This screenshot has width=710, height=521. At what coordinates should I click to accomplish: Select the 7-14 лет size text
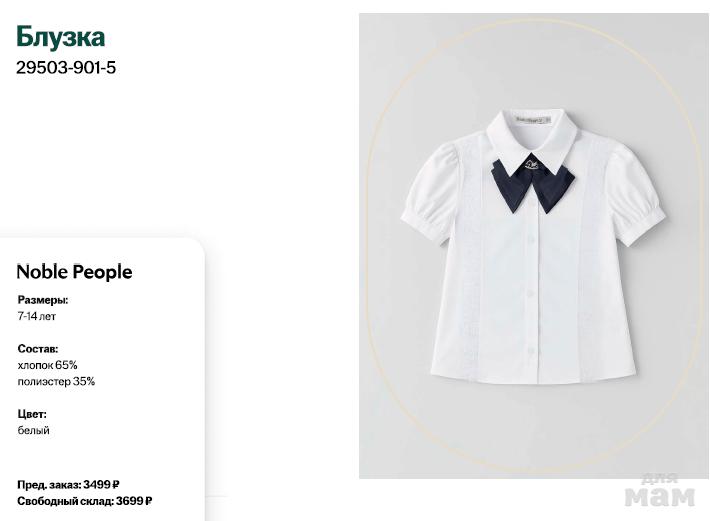point(37,316)
